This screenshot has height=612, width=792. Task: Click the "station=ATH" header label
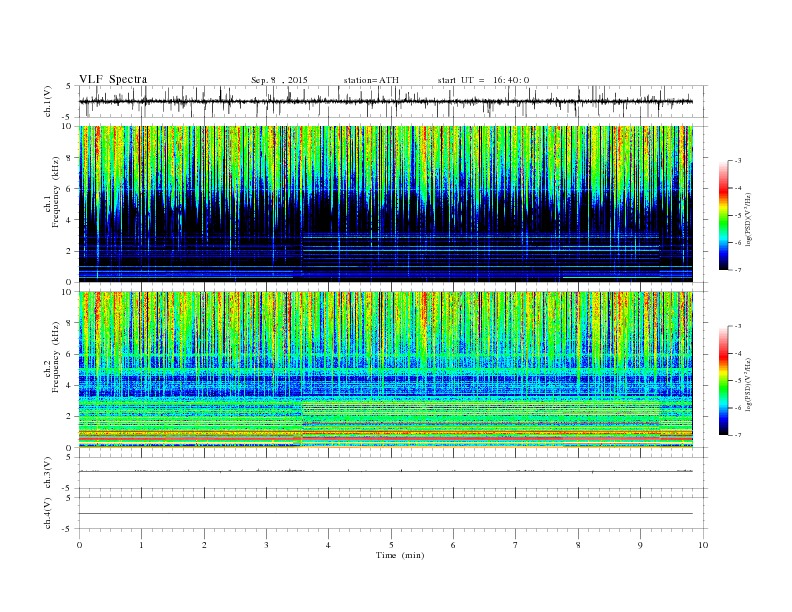(371, 80)
